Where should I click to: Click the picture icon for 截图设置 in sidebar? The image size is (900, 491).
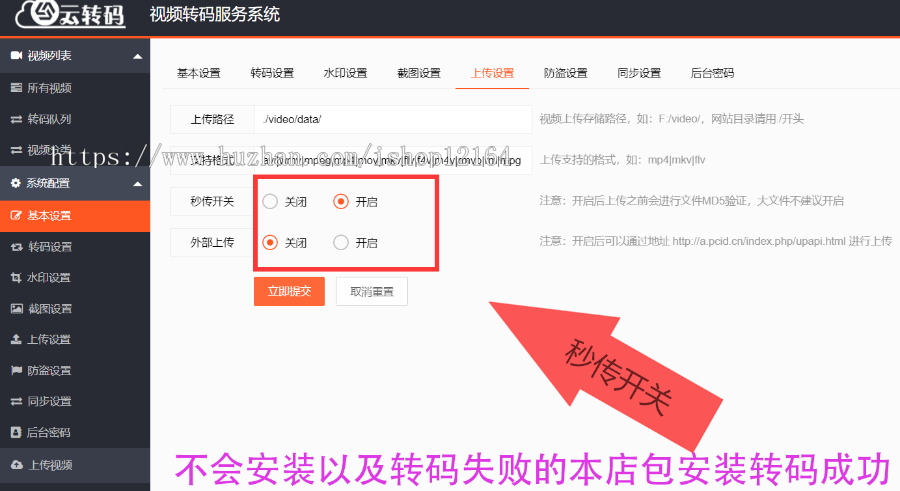[16, 309]
